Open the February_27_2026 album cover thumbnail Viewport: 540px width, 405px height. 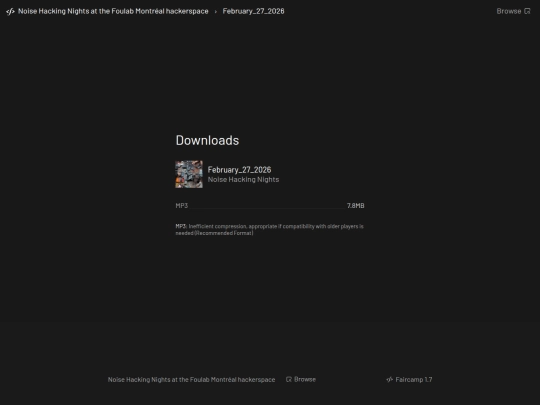(x=189, y=174)
